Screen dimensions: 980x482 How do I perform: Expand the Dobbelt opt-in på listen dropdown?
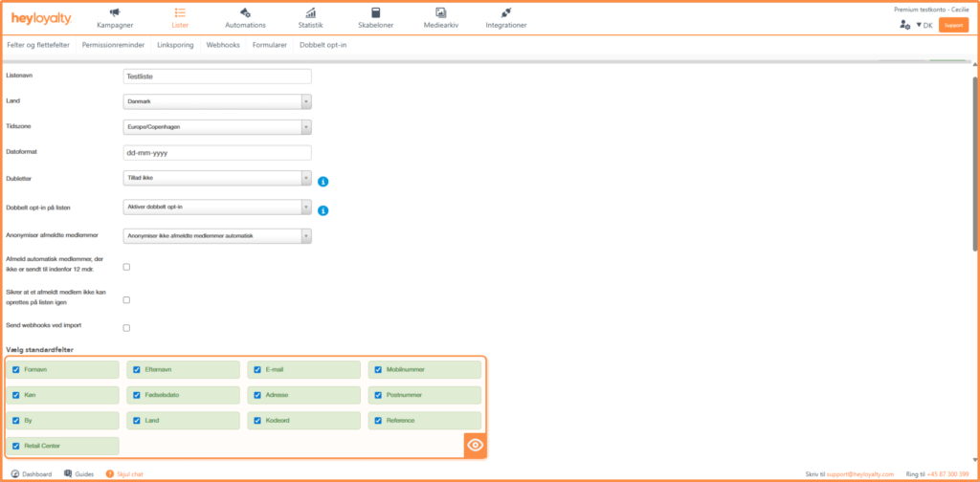pyautogui.click(x=218, y=207)
